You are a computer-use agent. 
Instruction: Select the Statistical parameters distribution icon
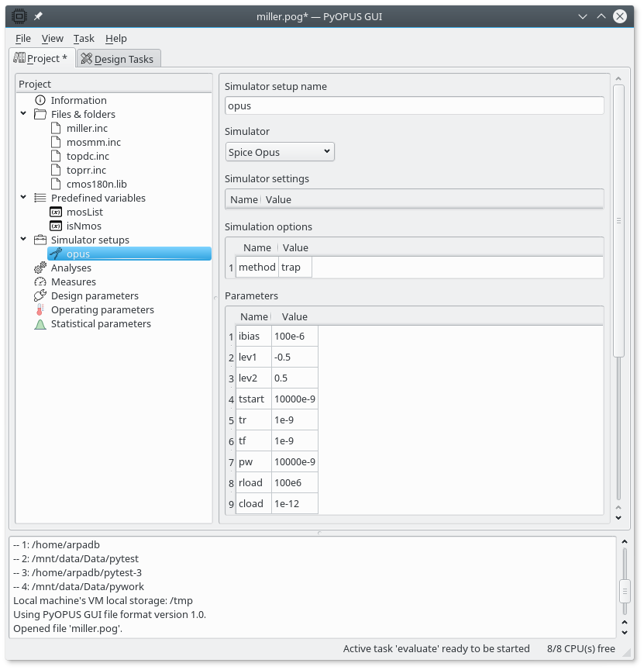tap(40, 323)
